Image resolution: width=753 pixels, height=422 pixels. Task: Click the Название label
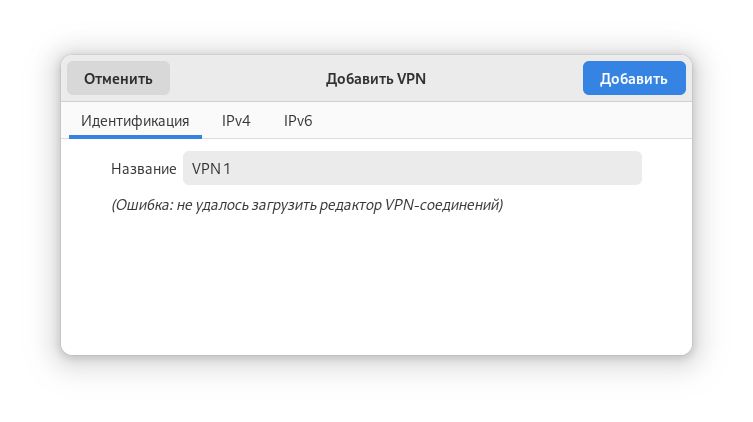click(x=143, y=169)
